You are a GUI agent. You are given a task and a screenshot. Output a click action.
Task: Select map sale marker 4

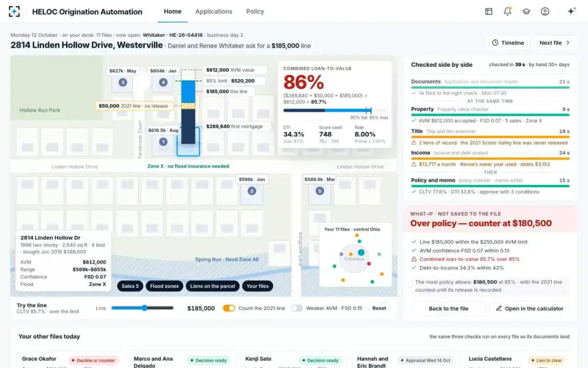pos(163,82)
